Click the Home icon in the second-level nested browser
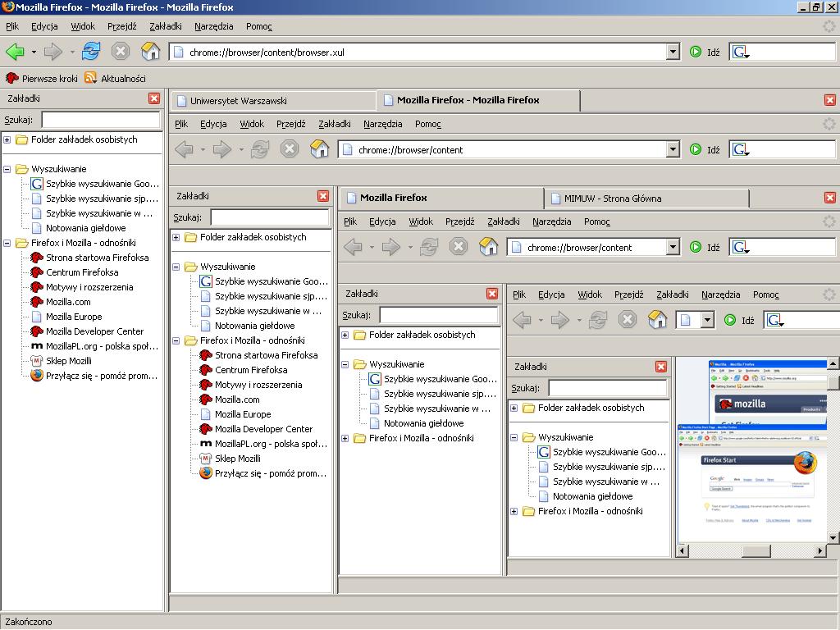 pyautogui.click(x=320, y=149)
